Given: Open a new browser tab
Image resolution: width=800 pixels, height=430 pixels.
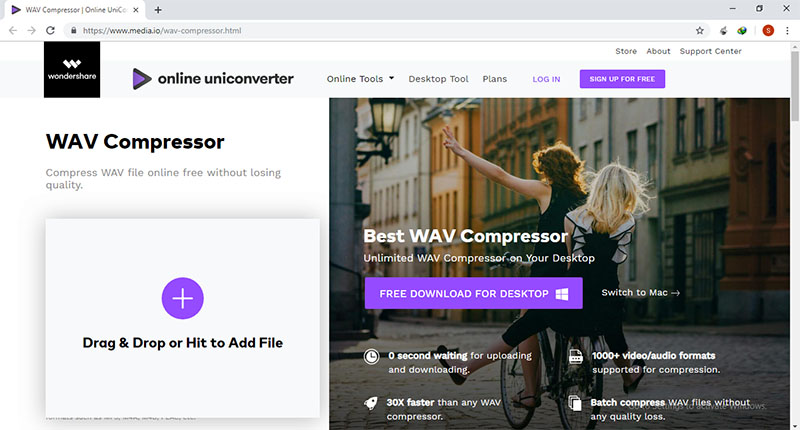Looking at the screenshot, I should point(158,10).
